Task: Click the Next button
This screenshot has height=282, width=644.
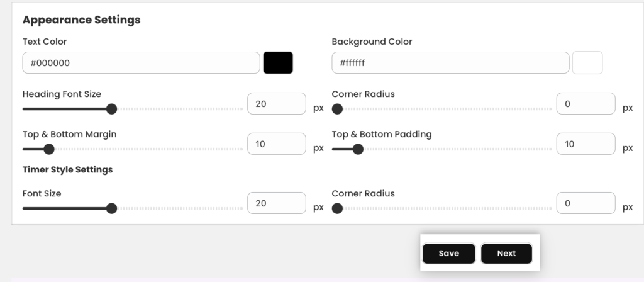Action: [x=506, y=254]
